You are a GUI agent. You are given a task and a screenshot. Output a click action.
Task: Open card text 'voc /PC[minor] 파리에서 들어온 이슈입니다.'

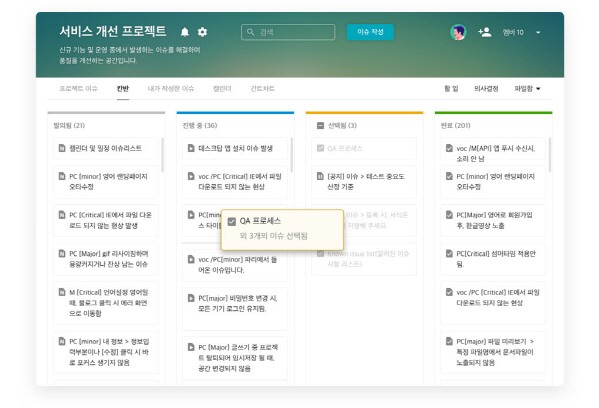point(238,265)
